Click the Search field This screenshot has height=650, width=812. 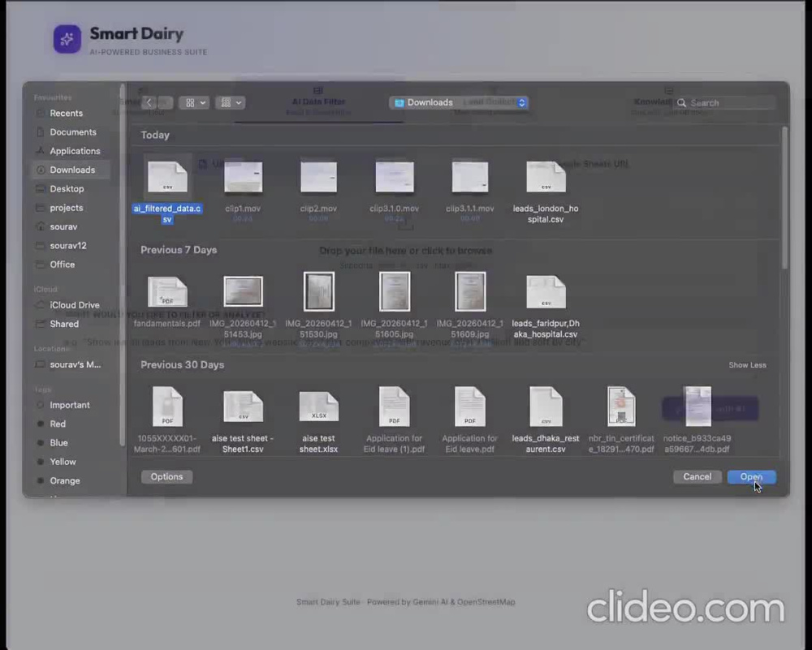[723, 102]
